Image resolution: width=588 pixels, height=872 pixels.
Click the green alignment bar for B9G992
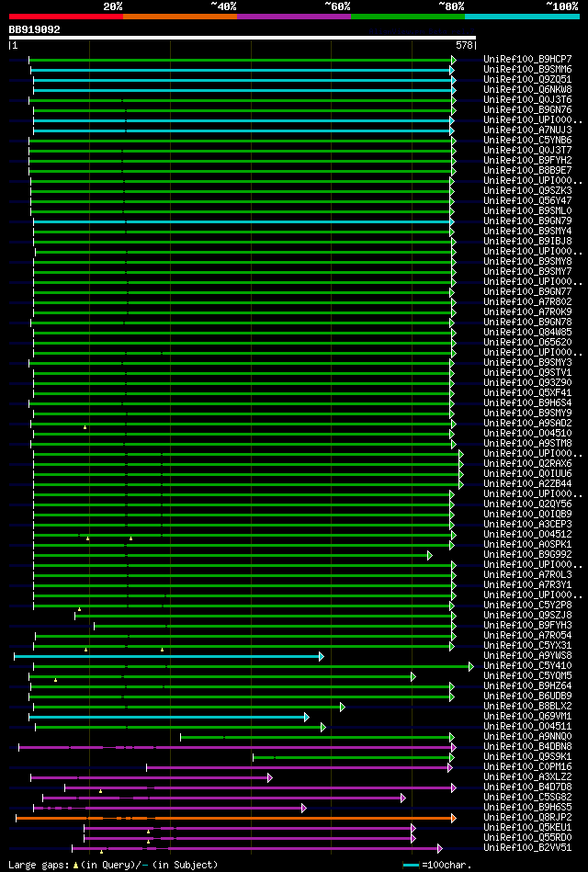(x=231, y=555)
